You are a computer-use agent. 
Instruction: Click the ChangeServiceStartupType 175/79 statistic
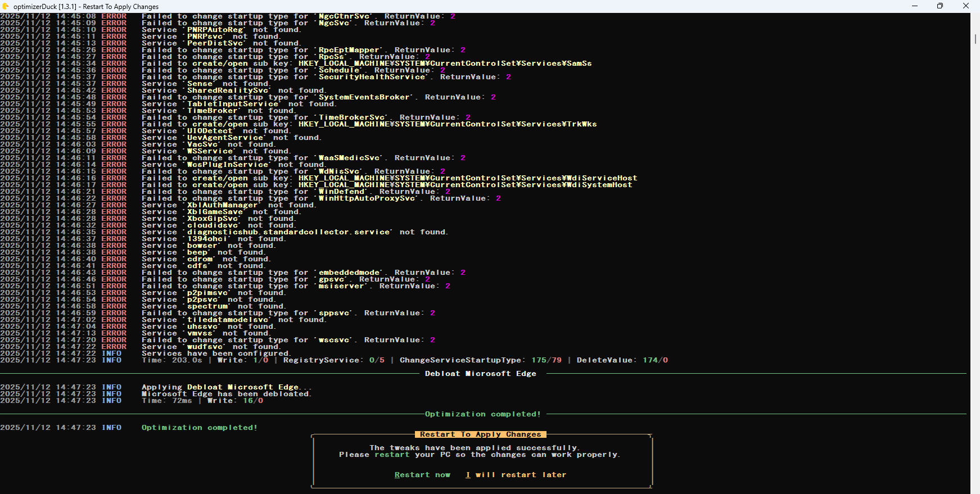point(480,360)
